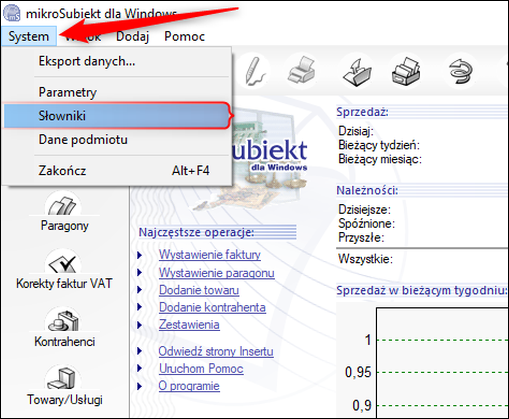Screen dimensions: 509x419
Task: Click the spiral refresh arrow toolbar icon
Action: tap(460, 71)
